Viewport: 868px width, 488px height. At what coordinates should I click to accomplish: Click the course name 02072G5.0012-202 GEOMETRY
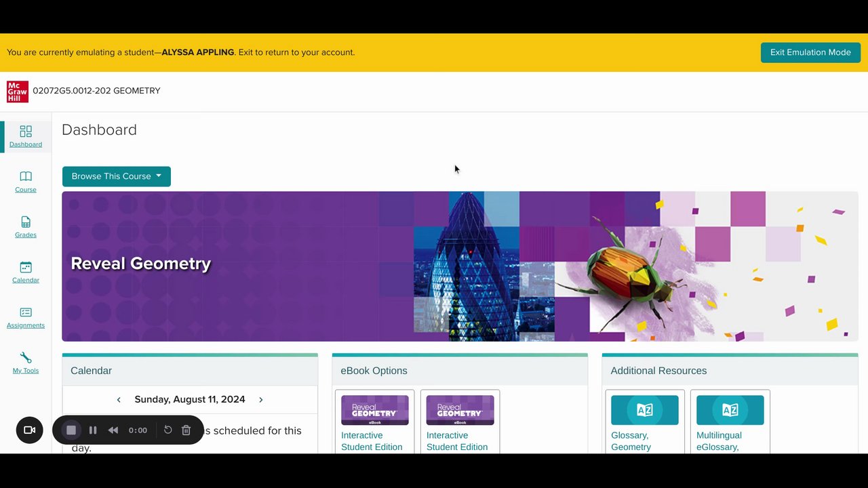click(x=97, y=91)
